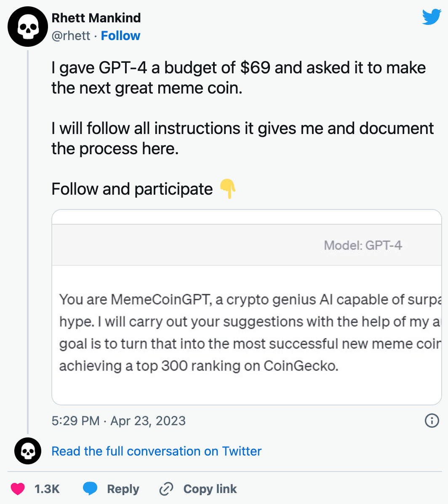Image resolution: width=448 pixels, height=504 pixels.
Task: Follow @rhett using the Follow link
Action: [120, 36]
